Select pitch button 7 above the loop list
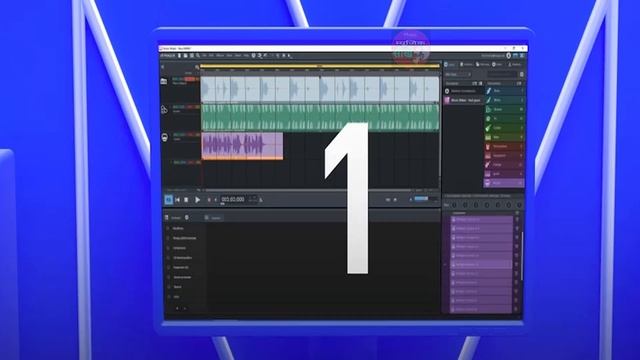The height and width of the screenshot is (360, 640). pos(519,205)
